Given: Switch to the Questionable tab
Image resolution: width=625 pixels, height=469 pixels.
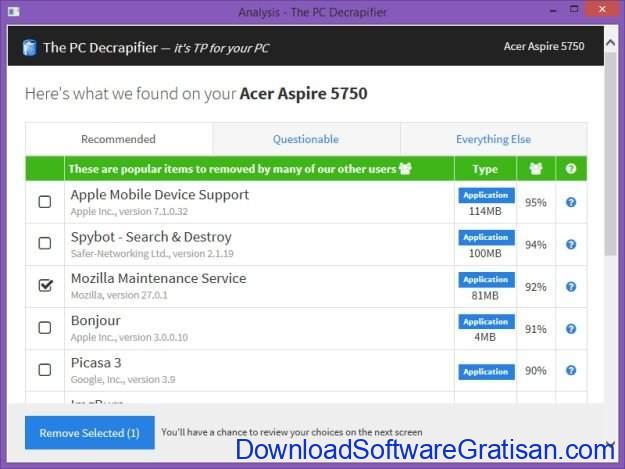Looking at the screenshot, I should click(x=306, y=139).
